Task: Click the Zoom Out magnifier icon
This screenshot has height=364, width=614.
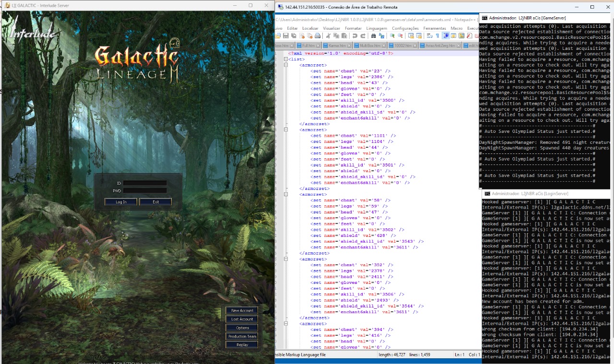Action: coord(401,35)
